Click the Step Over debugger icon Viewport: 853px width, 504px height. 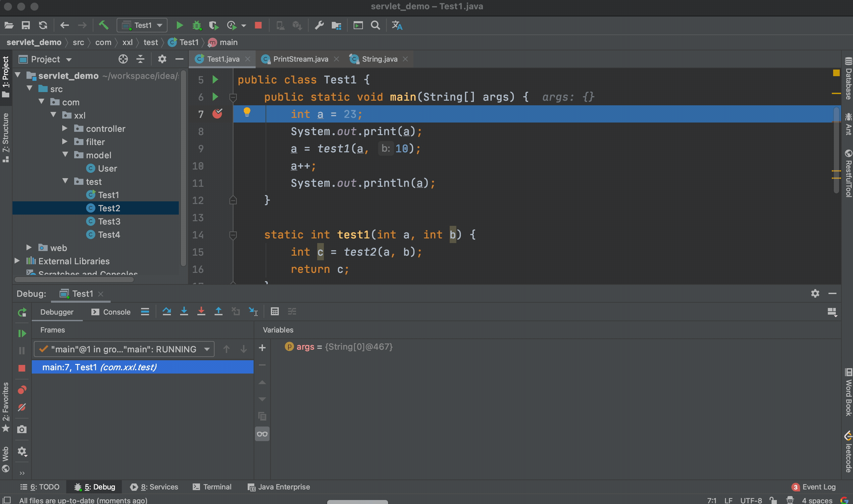pyautogui.click(x=166, y=311)
